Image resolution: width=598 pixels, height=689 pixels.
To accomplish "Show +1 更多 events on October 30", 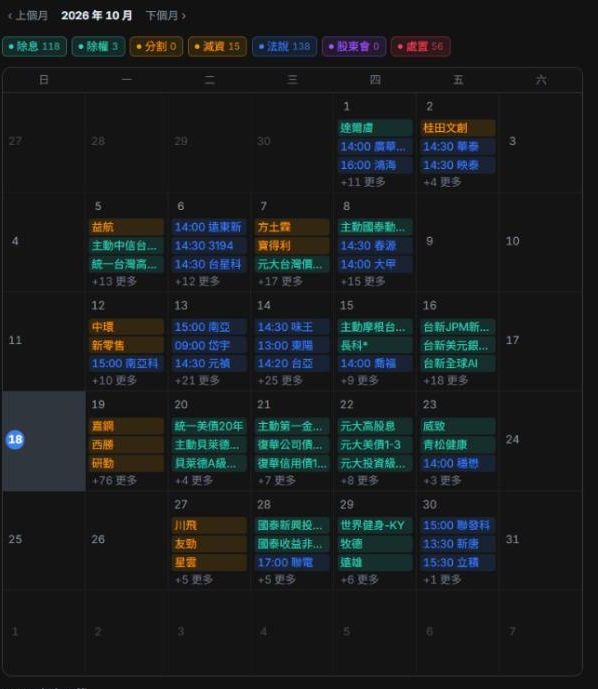I will click(x=442, y=580).
